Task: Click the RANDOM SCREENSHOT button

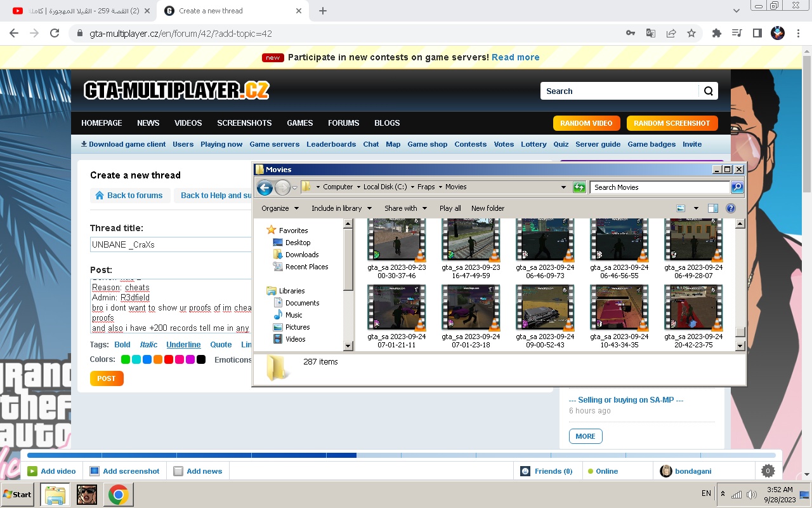Action: click(x=672, y=123)
